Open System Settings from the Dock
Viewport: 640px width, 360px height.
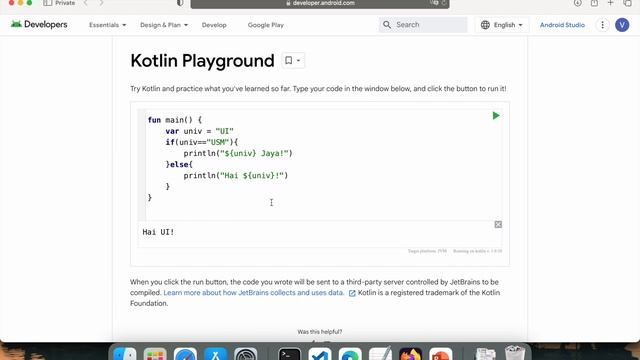point(245,354)
